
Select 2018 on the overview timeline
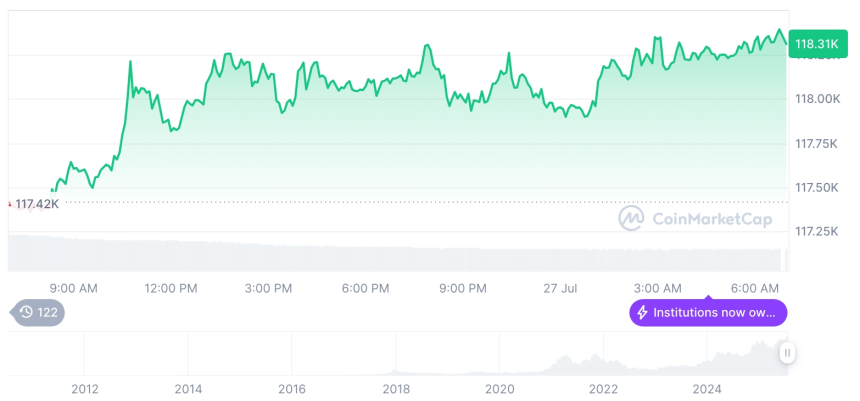click(x=396, y=388)
